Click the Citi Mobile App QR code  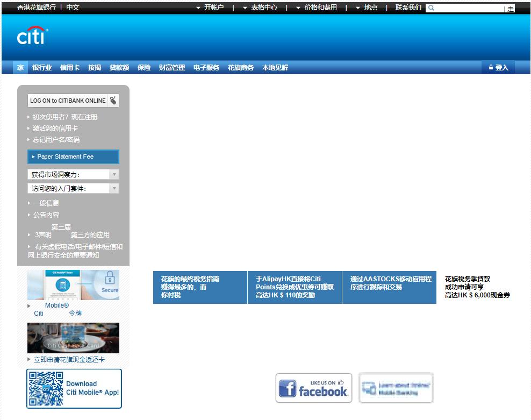click(x=46, y=388)
